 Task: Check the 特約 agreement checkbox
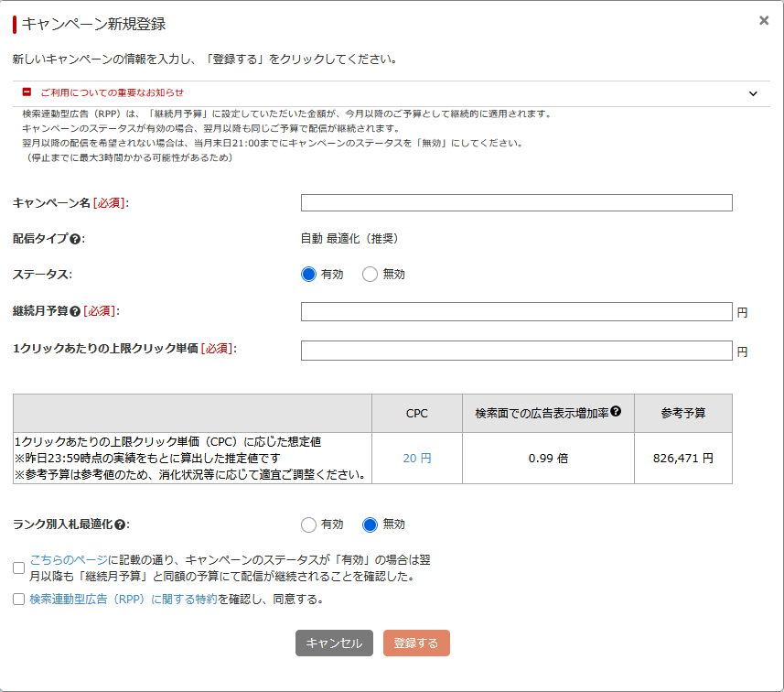tap(16, 600)
